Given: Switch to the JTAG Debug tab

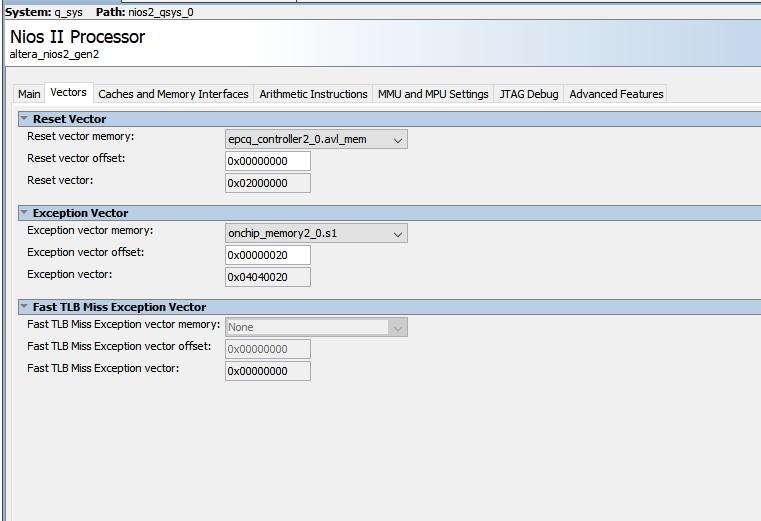Looking at the screenshot, I should [529, 94].
